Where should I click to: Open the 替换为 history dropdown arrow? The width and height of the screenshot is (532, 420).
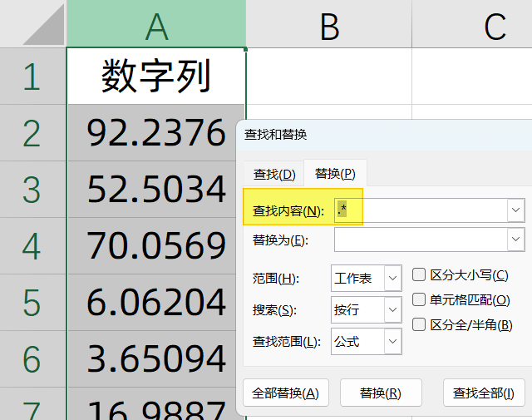pyautogui.click(x=515, y=240)
